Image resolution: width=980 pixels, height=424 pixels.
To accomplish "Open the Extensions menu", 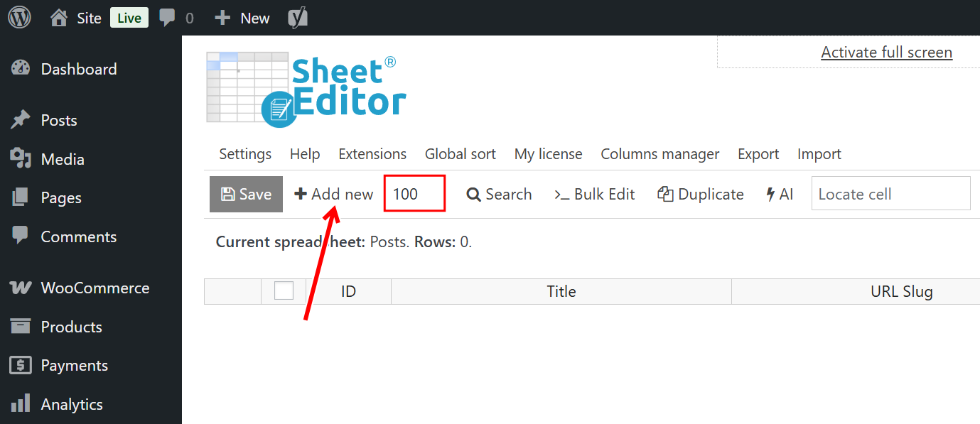I will click(372, 154).
